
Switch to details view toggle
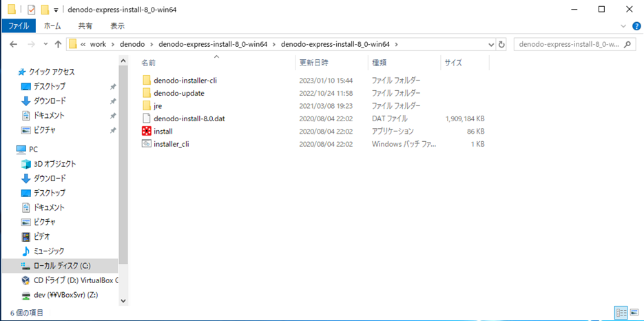(621, 312)
